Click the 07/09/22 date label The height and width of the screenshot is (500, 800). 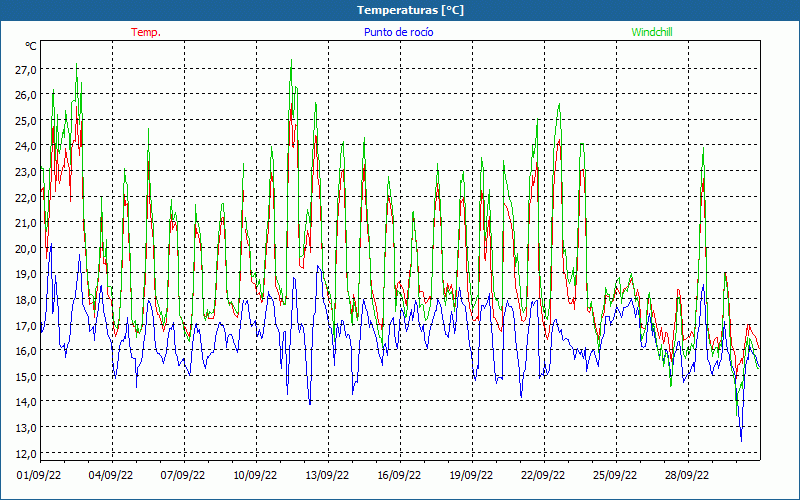(x=183, y=475)
